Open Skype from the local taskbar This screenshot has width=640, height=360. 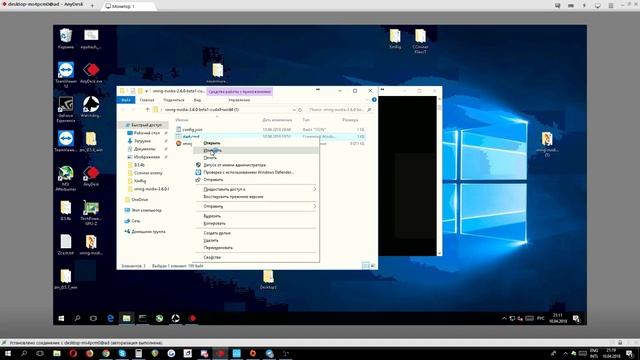[122, 353]
